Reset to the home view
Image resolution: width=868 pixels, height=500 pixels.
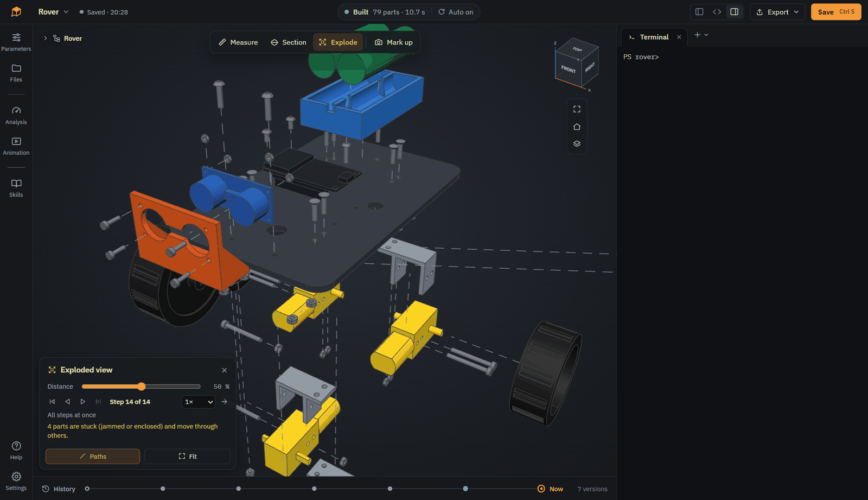577,126
